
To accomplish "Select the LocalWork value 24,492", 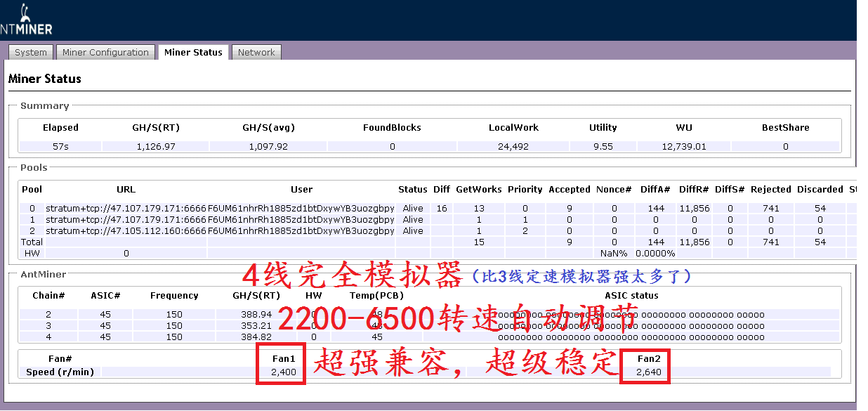I will coord(513,147).
